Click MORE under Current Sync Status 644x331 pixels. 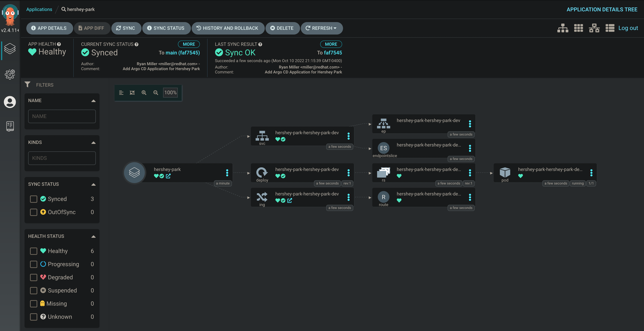[x=189, y=44]
